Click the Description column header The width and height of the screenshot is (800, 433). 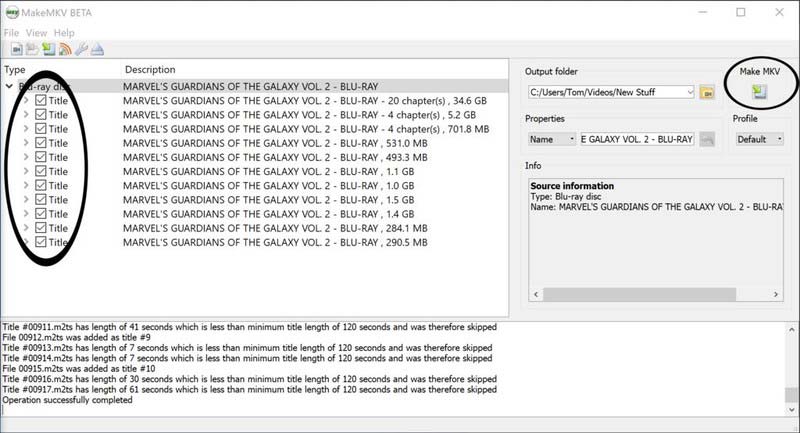(x=150, y=70)
